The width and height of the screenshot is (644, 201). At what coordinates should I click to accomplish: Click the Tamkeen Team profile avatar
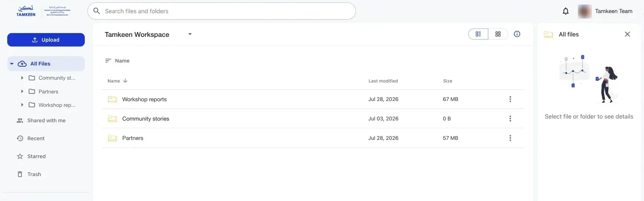(585, 12)
